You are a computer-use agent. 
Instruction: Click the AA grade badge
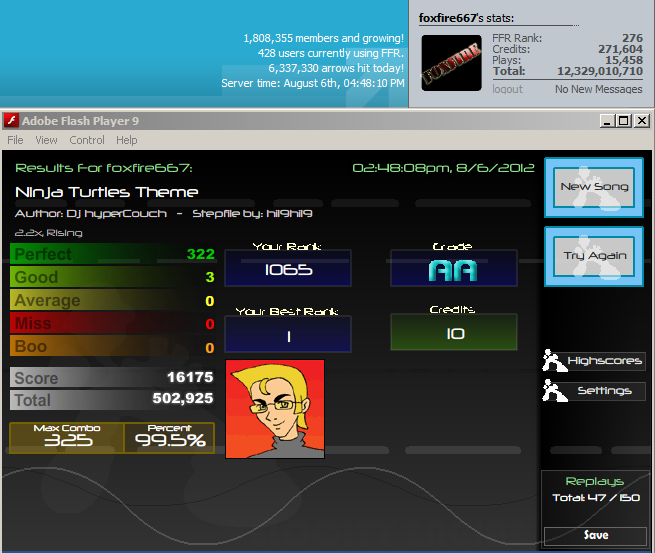pyautogui.click(x=453, y=270)
